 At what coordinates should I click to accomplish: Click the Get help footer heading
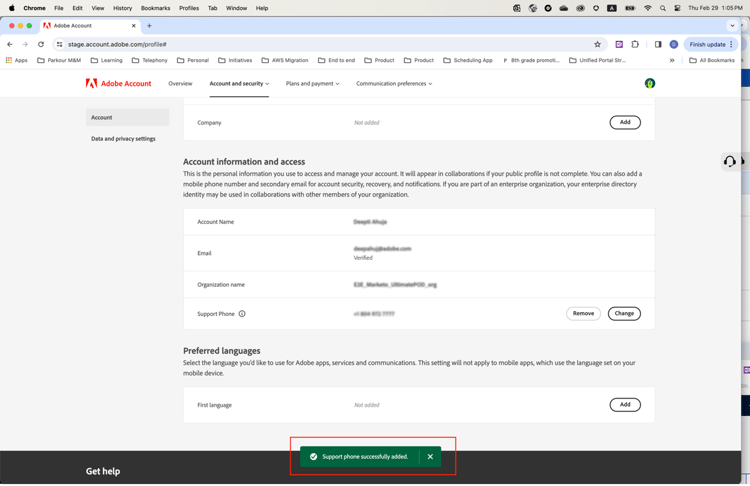coord(103,471)
